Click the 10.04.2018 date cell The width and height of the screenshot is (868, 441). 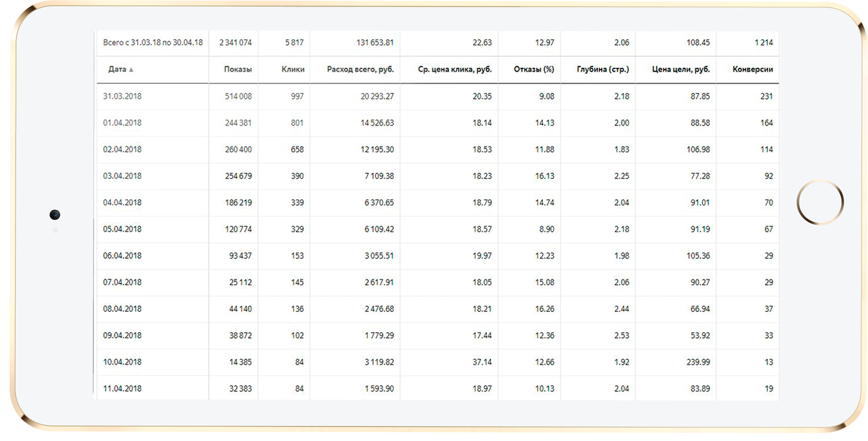[x=122, y=362]
